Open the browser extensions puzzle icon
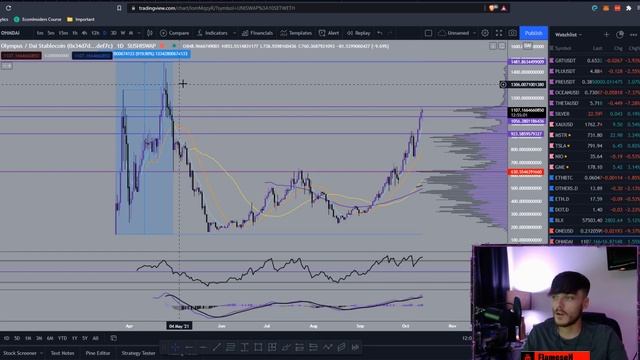 628,8
